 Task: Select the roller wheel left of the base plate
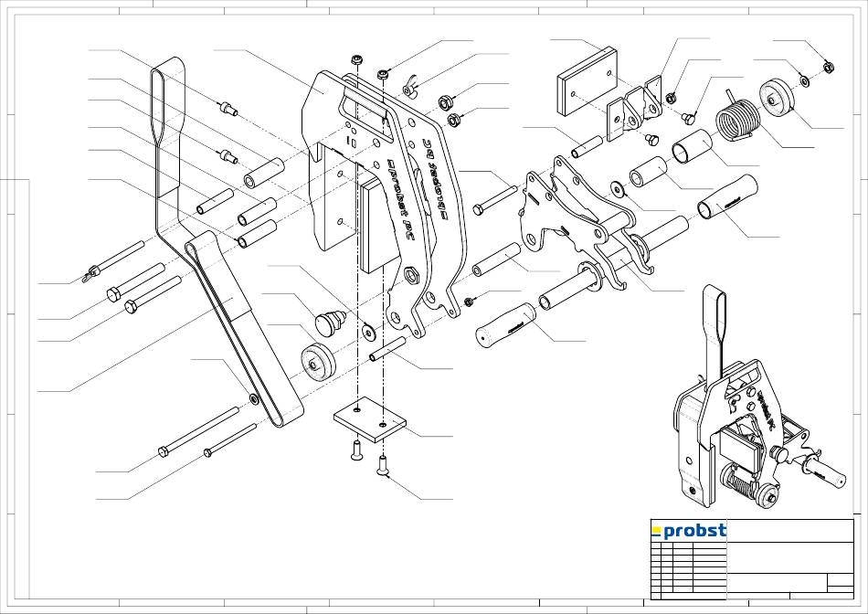click(x=319, y=362)
